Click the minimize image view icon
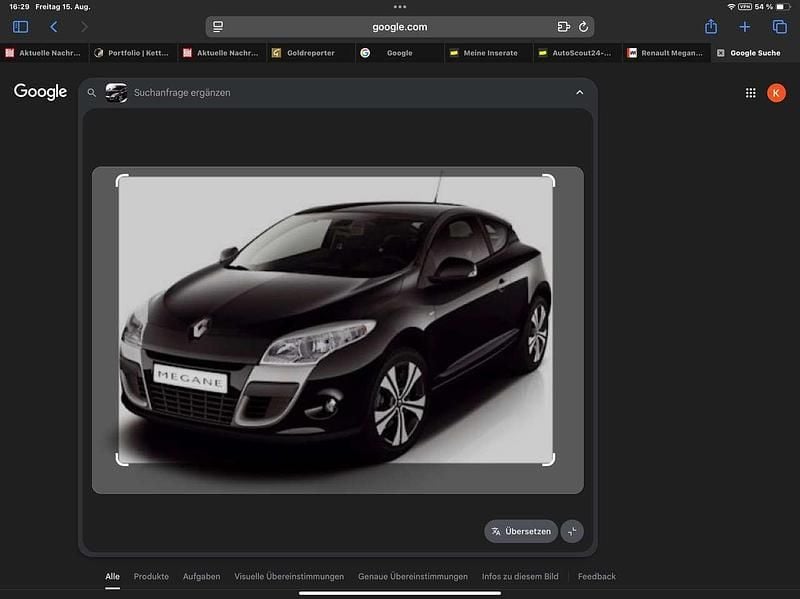 572,531
